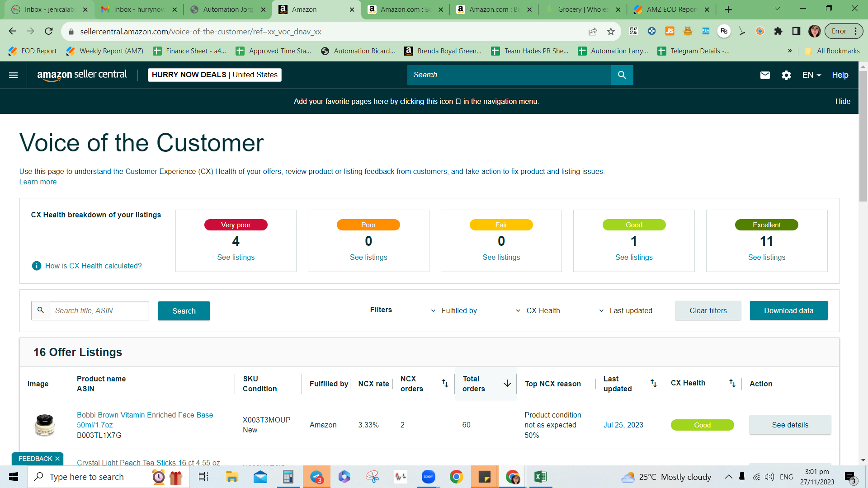Open the Seller Central hamburger menu
Viewport: 868px width, 488px height.
(14, 75)
